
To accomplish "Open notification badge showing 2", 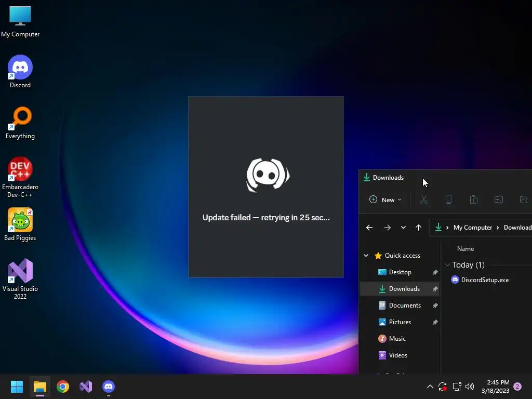I will [x=517, y=387].
